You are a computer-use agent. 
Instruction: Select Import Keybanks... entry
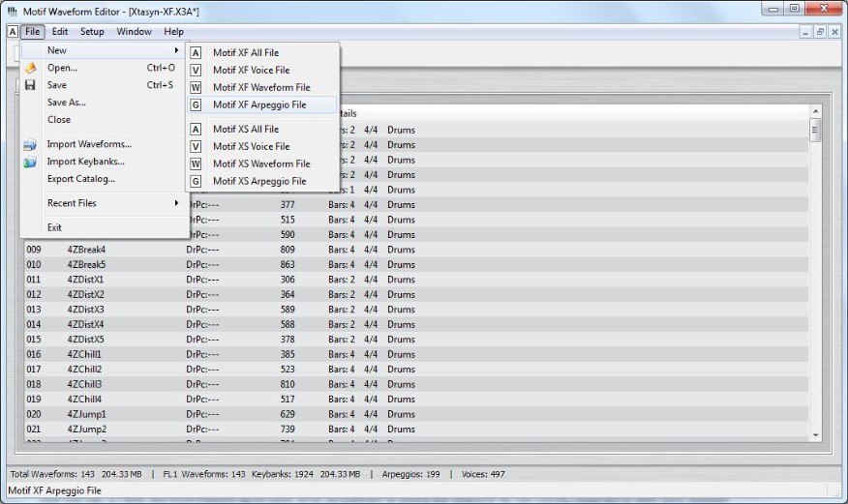point(104,162)
